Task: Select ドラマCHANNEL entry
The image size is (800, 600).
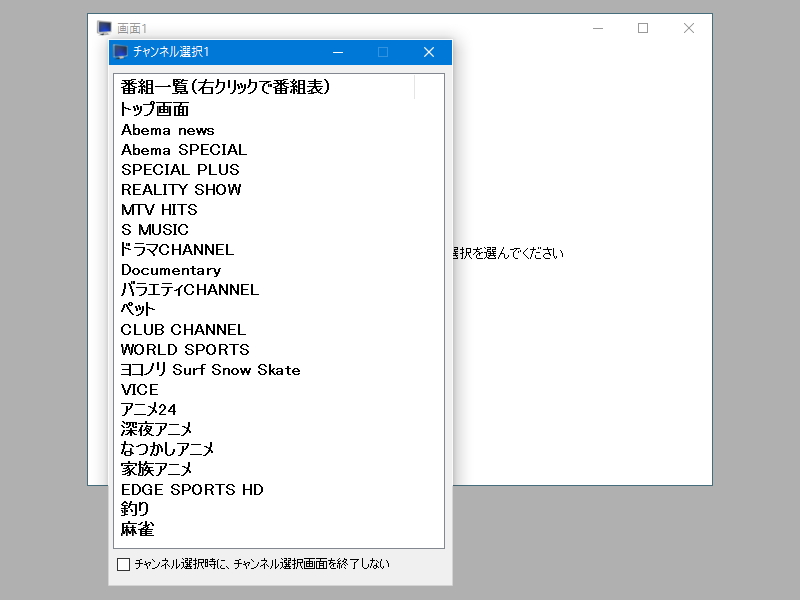Action: [x=177, y=249]
